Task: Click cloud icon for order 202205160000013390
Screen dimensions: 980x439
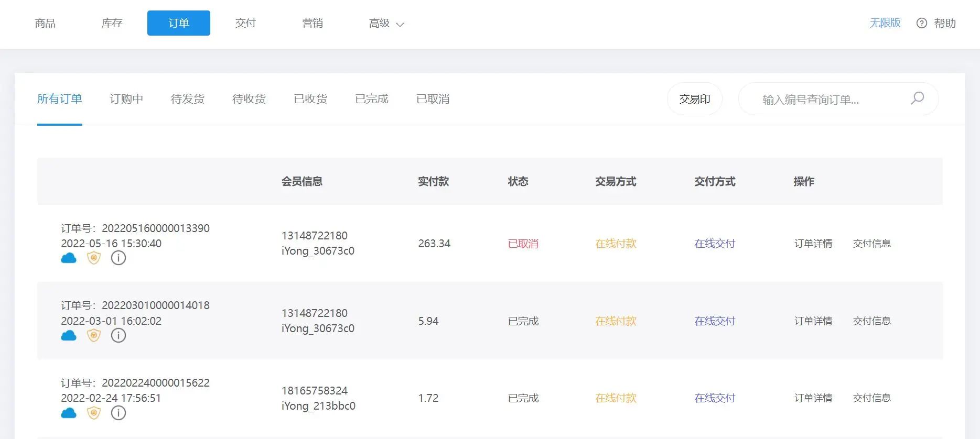Action: pyautogui.click(x=69, y=258)
